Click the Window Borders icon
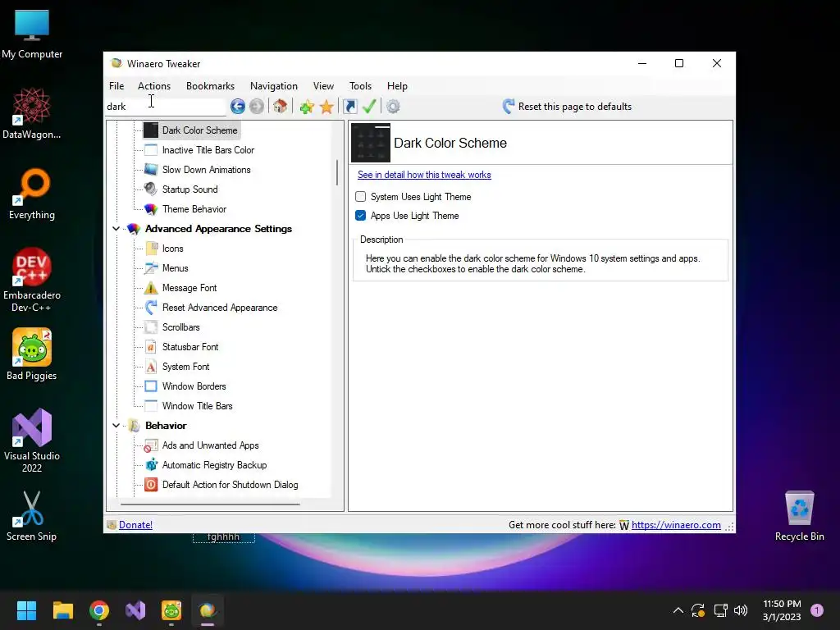Screen dimensions: 840x630 click(151, 386)
